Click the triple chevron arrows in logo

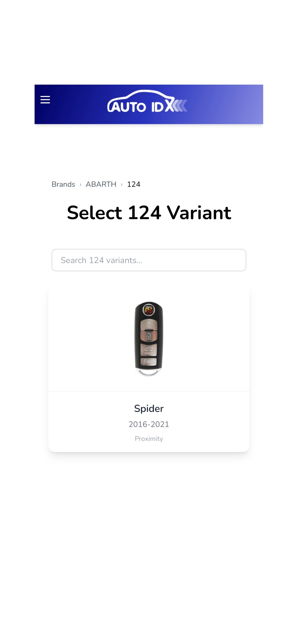pyautogui.click(x=180, y=105)
